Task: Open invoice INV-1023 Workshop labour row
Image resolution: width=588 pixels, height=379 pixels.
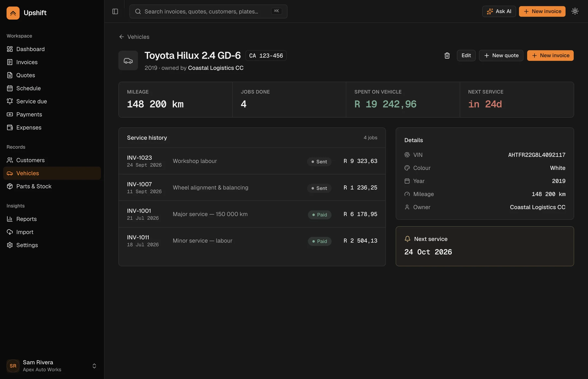Action: (252, 161)
